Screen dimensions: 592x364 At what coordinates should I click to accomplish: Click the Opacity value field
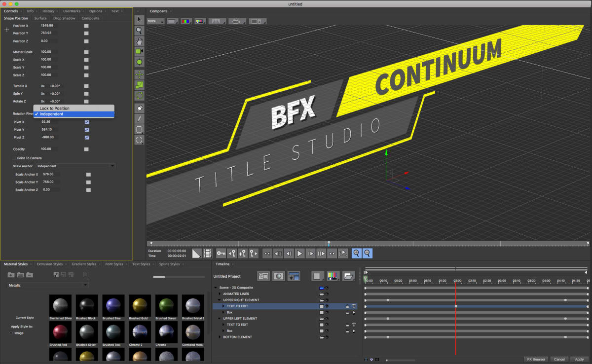[x=48, y=149]
